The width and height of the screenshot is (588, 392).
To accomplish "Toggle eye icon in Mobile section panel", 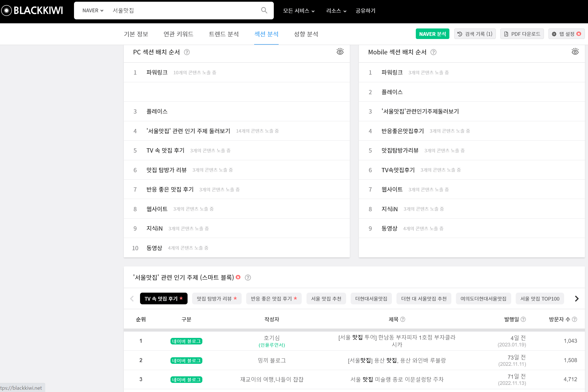I will point(575,52).
